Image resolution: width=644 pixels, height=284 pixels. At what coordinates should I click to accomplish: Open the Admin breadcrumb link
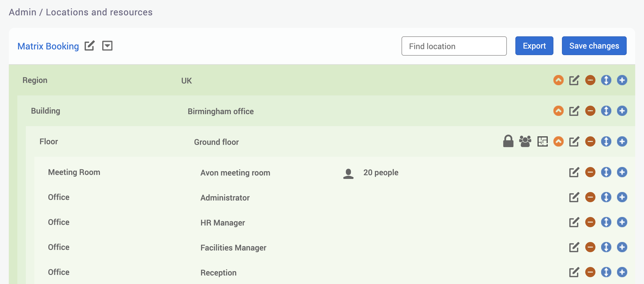(22, 12)
